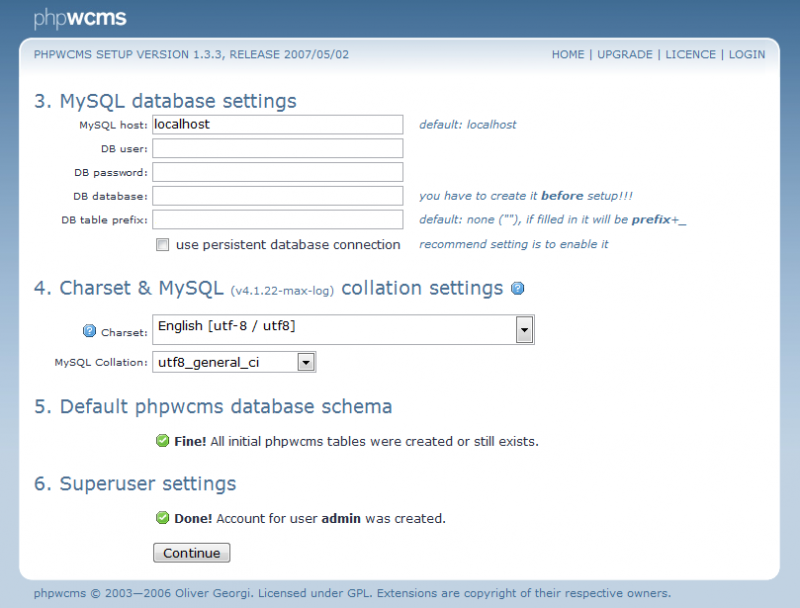Click the help icon beside collation settings heading

[518, 289]
